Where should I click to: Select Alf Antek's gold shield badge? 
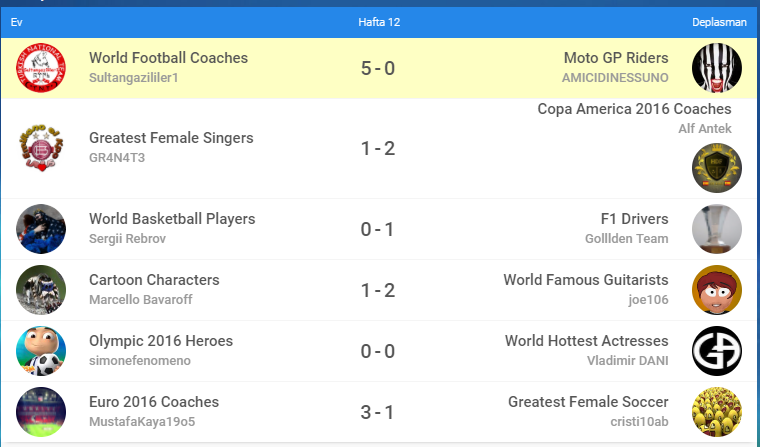click(716, 168)
